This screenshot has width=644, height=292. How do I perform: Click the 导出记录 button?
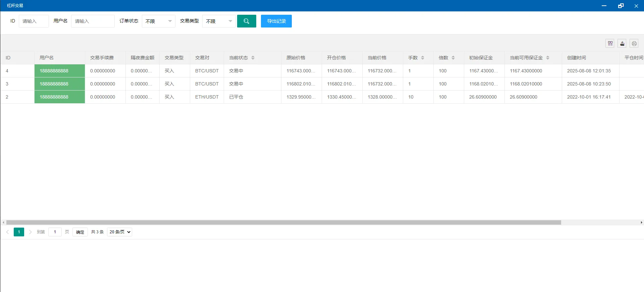tap(276, 21)
